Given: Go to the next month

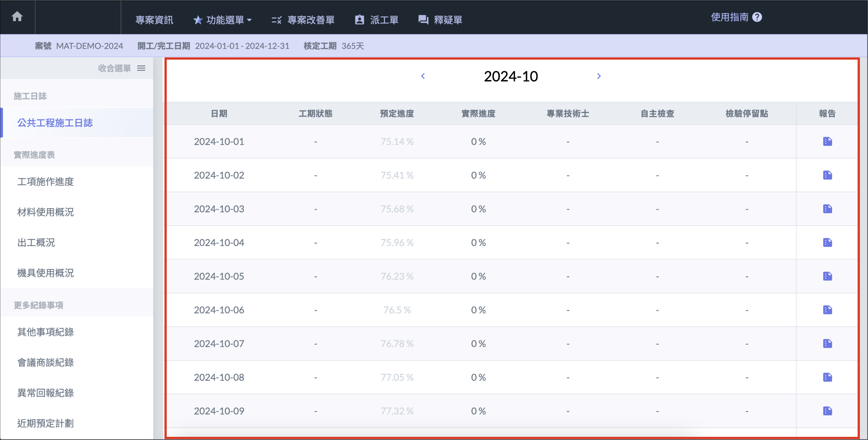Looking at the screenshot, I should point(599,76).
